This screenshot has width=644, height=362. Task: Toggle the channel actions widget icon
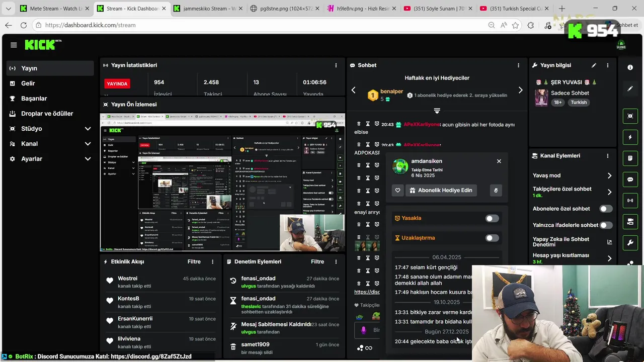[630, 222]
